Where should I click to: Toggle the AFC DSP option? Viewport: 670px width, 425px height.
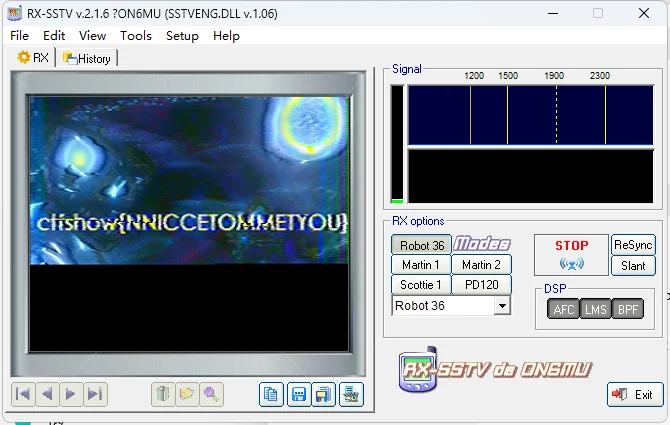(x=563, y=309)
